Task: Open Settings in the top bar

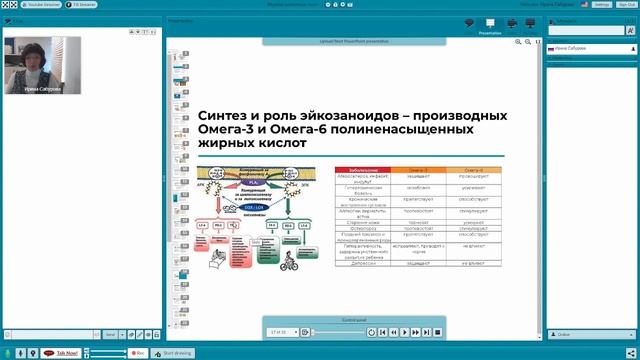Action: [602, 4]
